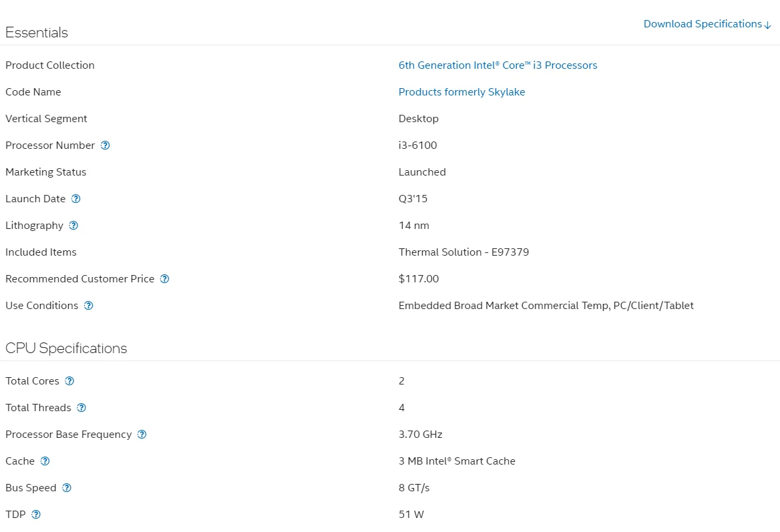Click the CPU Specifications section heading
Screen dimensions: 780x532
[66, 348]
